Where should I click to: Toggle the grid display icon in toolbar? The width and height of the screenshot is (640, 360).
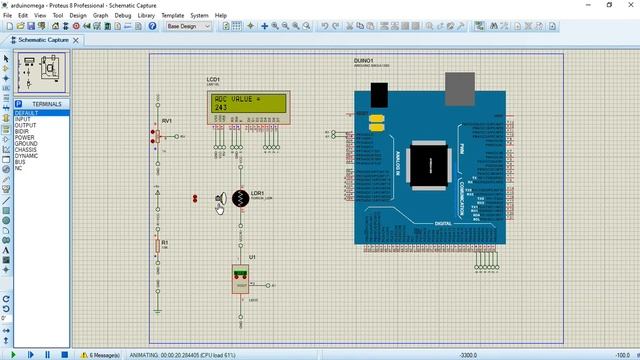coord(237,26)
